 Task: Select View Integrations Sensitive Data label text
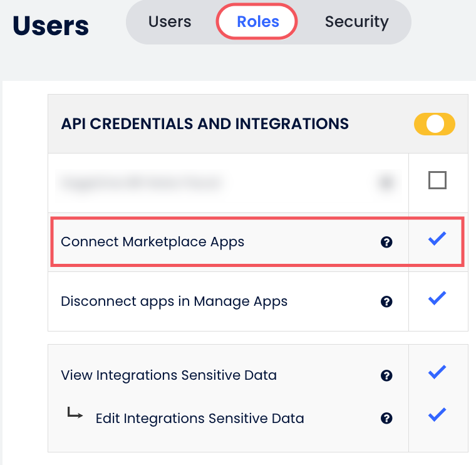[x=168, y=375]
